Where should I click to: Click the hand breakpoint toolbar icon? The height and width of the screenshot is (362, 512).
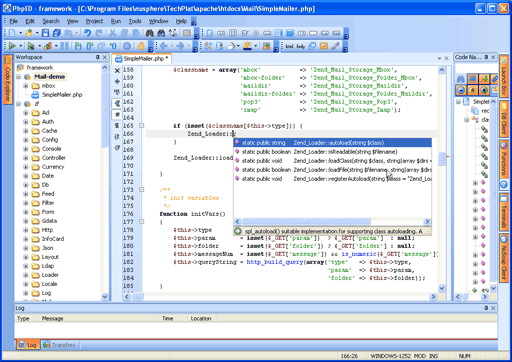141,46
